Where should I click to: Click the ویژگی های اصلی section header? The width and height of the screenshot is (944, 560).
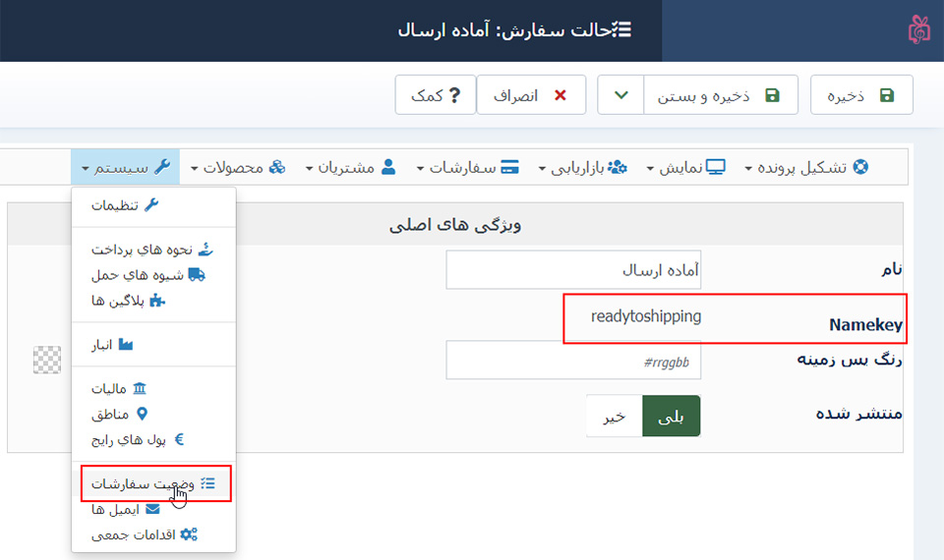[x=455, y=225]
